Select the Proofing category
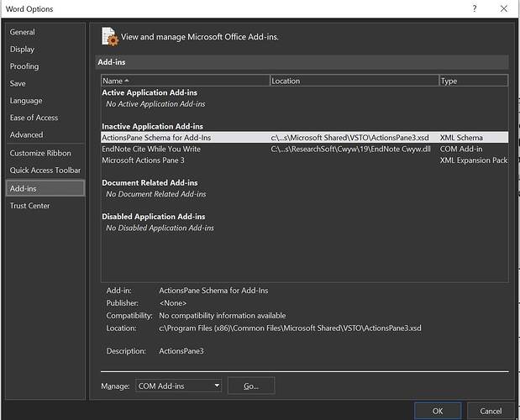520x420 pixels. (24, 66)
